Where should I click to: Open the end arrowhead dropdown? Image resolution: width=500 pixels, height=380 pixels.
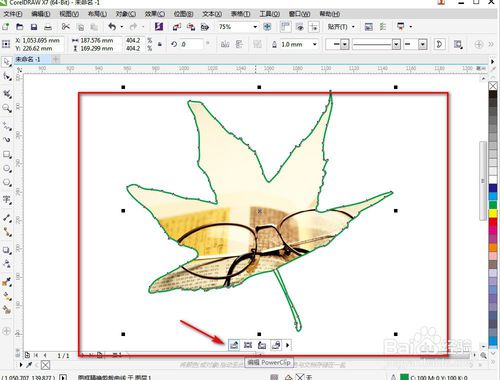pos(422,44)
